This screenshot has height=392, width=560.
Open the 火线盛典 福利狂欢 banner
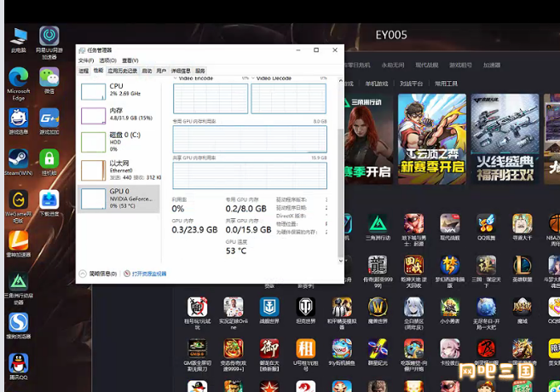505,139
